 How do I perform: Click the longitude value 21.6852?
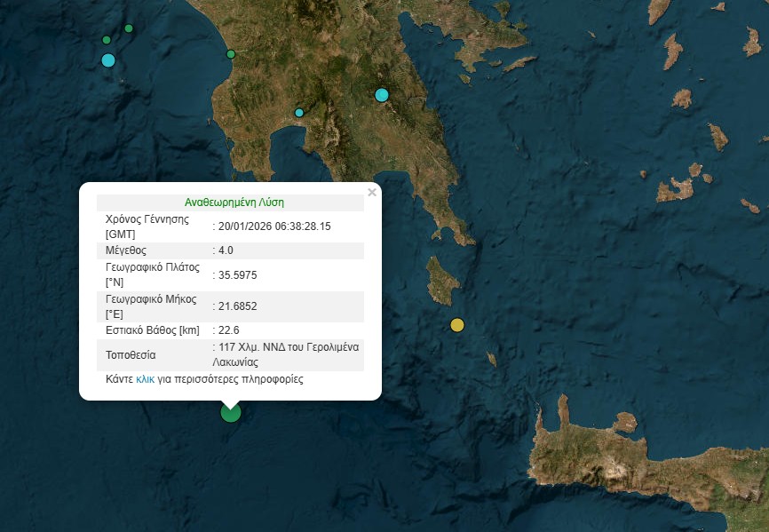tap(238, 306)
